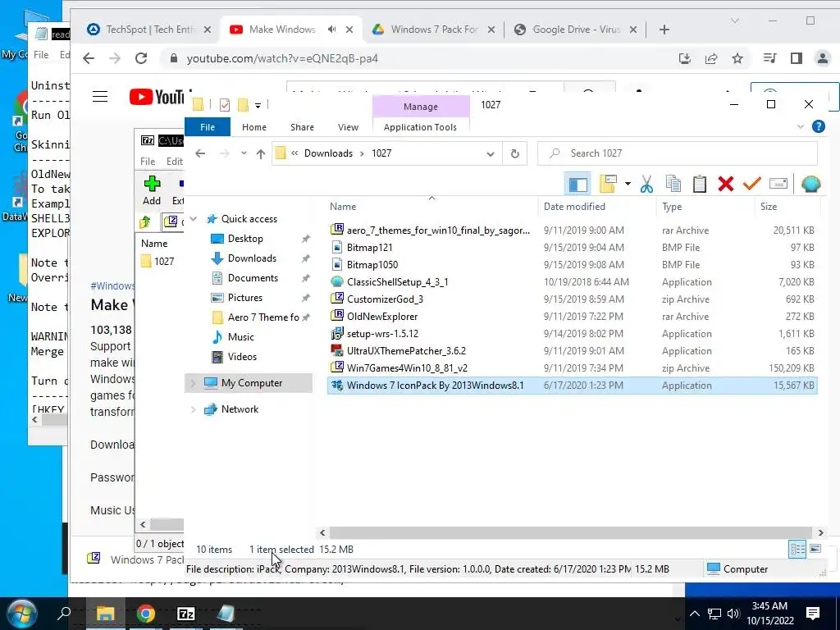This screenshot has height=630, width=840.
Task: Open Chrome media controls icon
Action: pos(769,58)
